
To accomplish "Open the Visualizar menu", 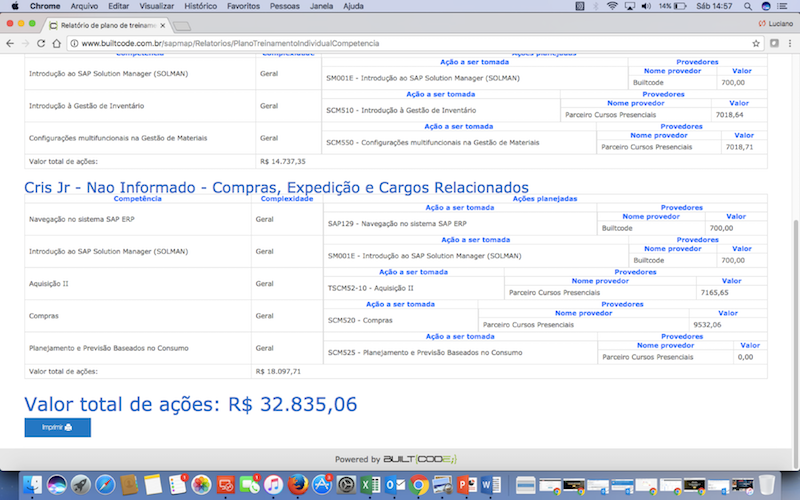I will [x=157, y=6].
